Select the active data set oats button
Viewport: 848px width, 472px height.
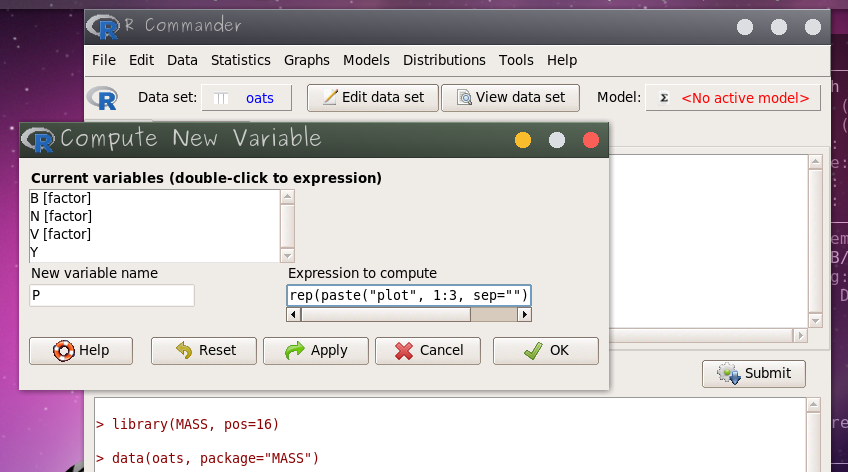click(x=246, y=98)
